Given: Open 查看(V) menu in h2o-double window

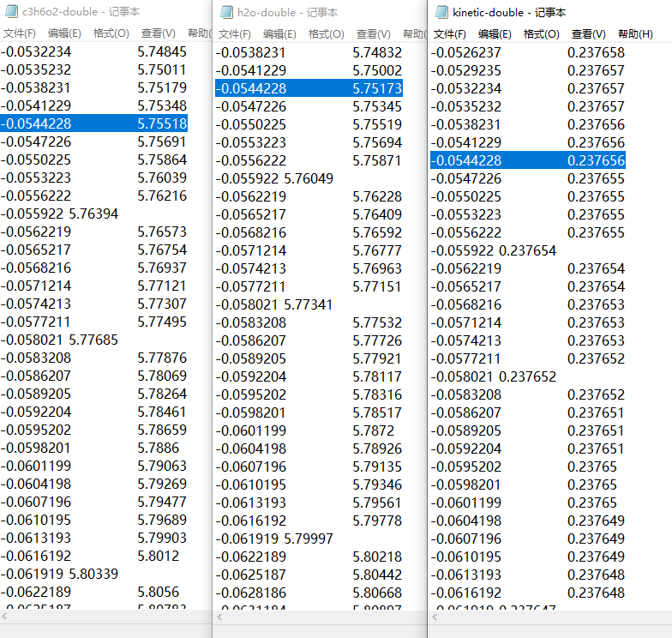Looking at the screenshot, I should point(373,33).
